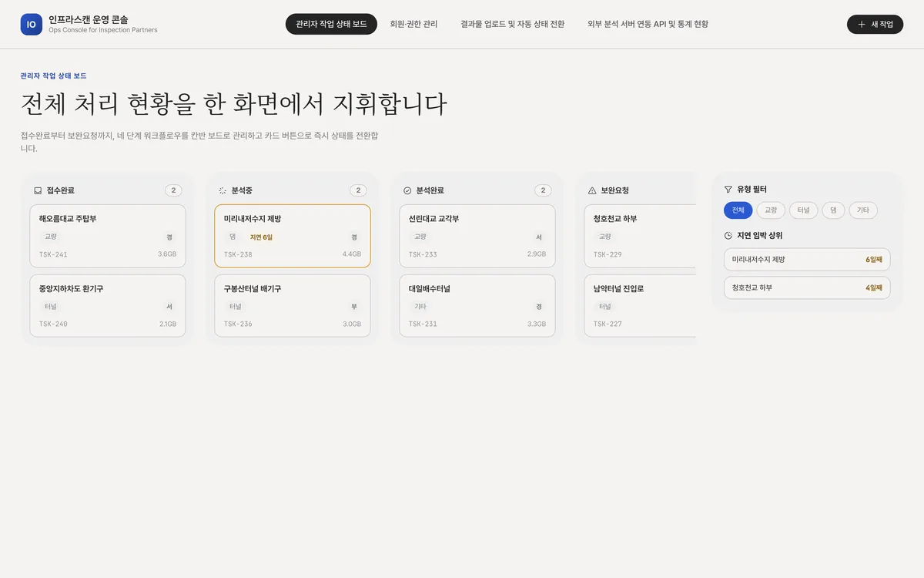Click task ID TSK-241

[53, 254]
